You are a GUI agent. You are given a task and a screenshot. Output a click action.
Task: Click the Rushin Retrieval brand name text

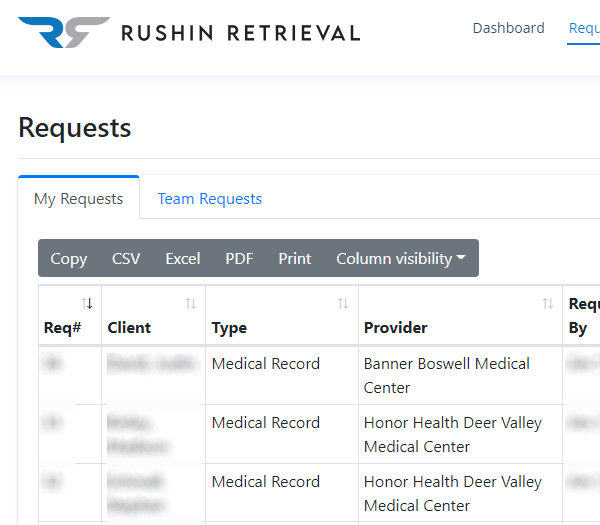240,33
